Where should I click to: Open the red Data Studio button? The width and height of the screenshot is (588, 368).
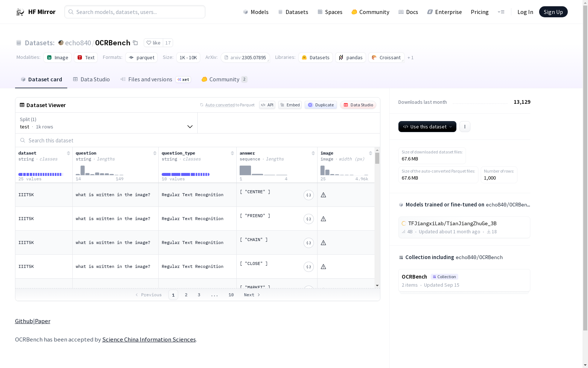point(358,105)
